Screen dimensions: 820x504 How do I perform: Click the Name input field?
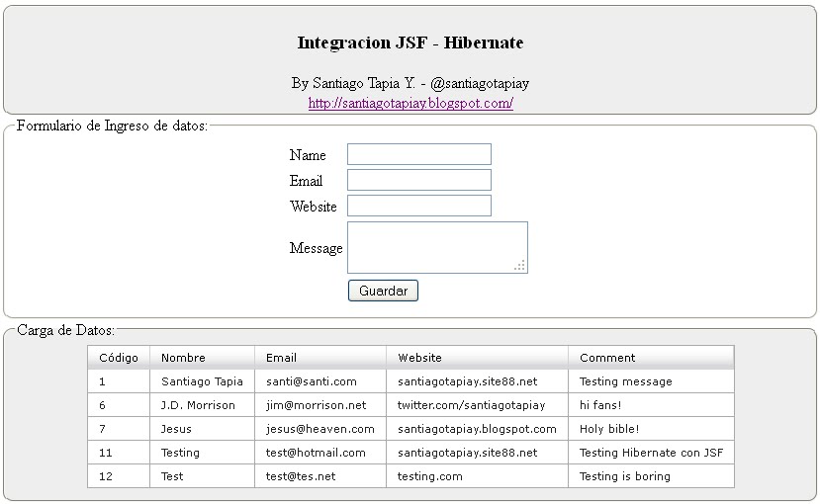tap(418, 154)
